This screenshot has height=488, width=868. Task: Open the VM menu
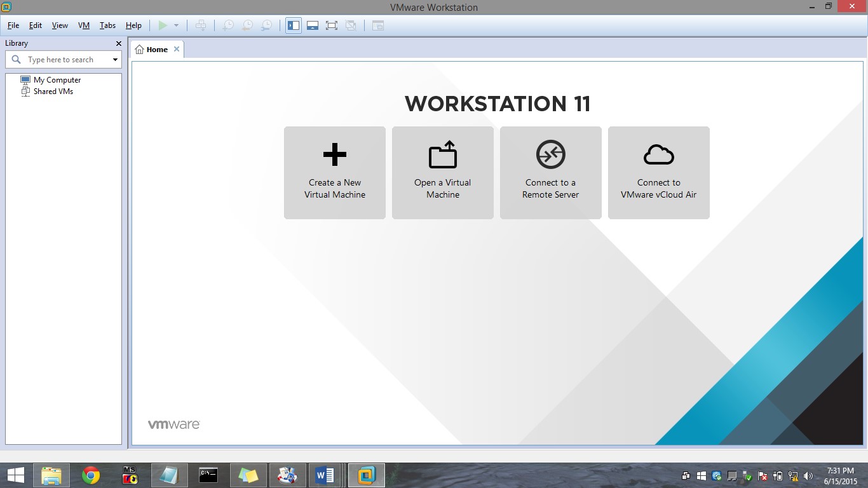coord(83,25)
